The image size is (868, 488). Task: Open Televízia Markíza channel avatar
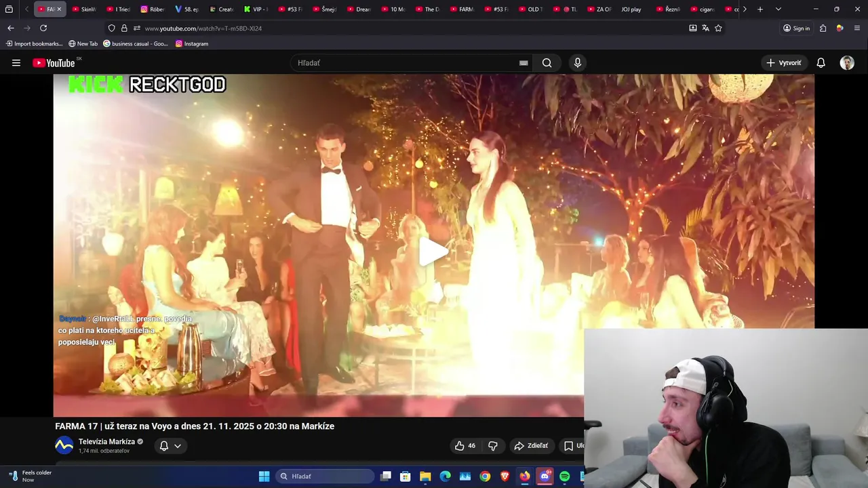point(64,445)
